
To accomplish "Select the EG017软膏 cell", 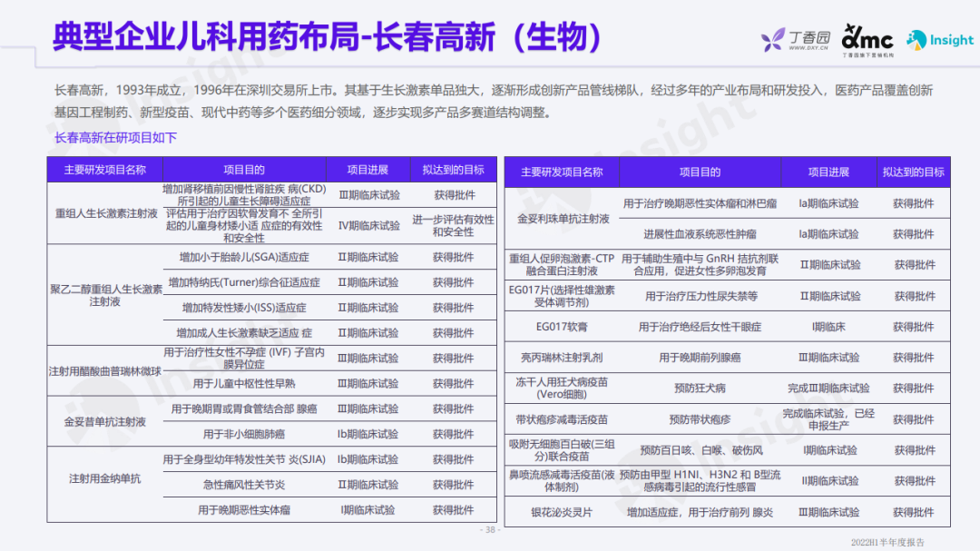I will (562, 327).
